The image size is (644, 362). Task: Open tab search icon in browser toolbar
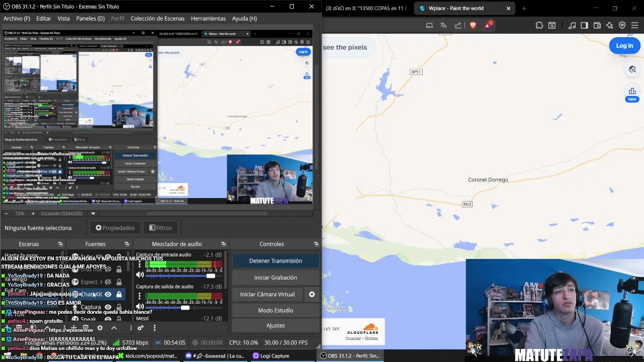(x=552, y=25)
